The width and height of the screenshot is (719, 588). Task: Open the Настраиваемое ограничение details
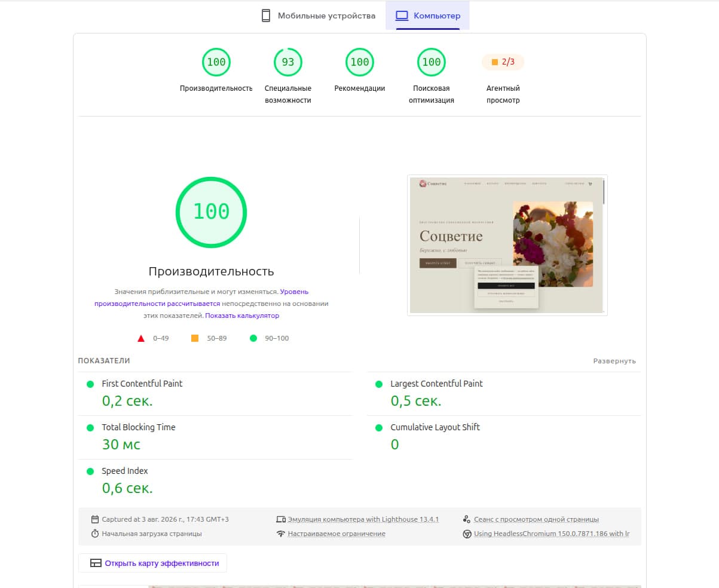click(336, 534)
